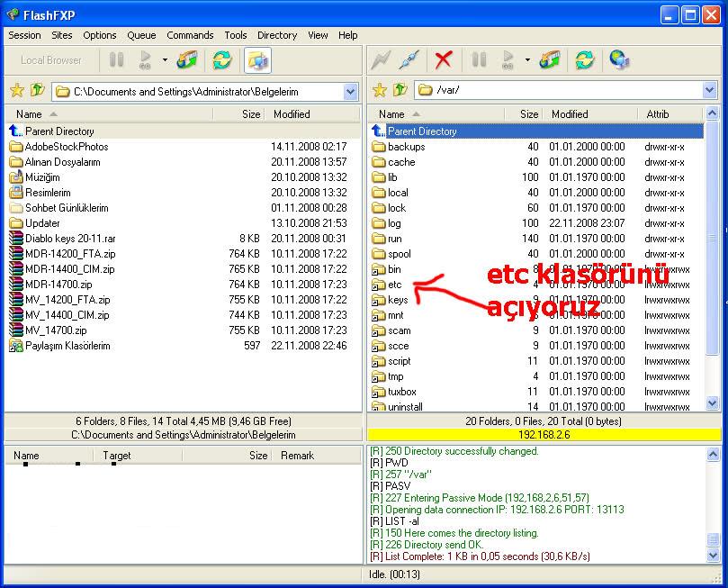Viewport: 728px width, 588px height.
Task: Select Diablo keys 20-11.rar file
Action: 70,239
